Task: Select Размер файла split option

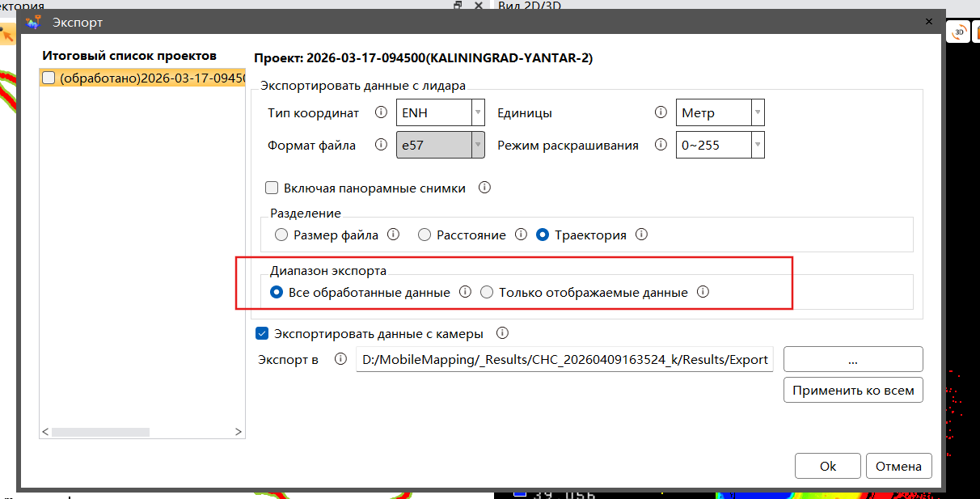Action: [x=281, y=235]
